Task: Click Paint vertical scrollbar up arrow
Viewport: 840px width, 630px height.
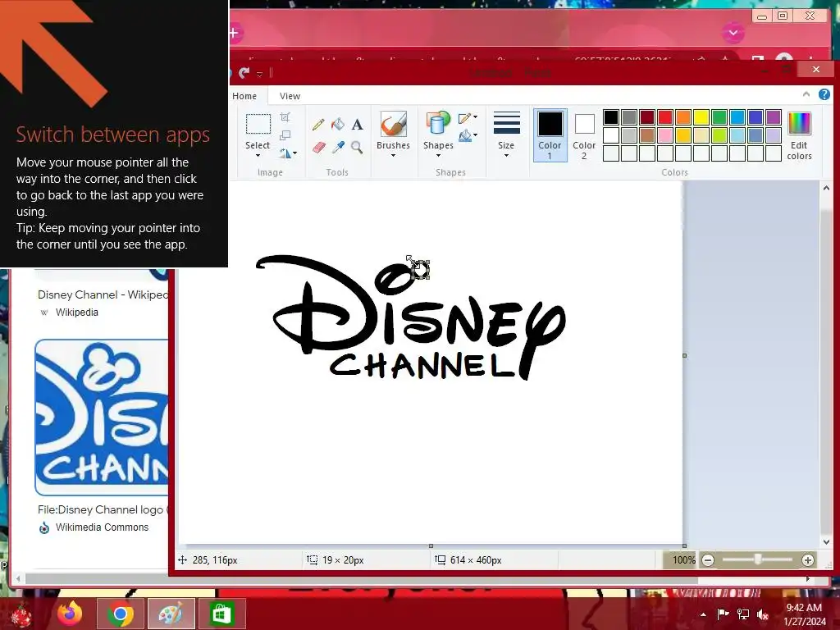Action: click(826, 188)
